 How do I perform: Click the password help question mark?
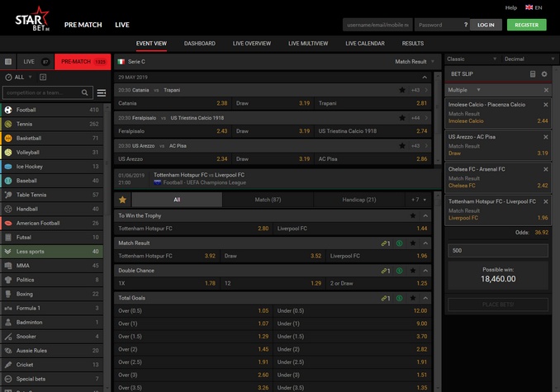(465, 25)
